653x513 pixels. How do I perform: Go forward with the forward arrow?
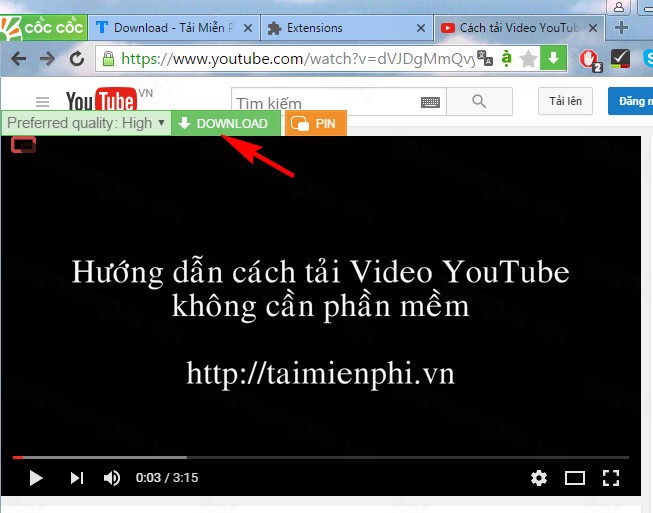pos(47,59)
